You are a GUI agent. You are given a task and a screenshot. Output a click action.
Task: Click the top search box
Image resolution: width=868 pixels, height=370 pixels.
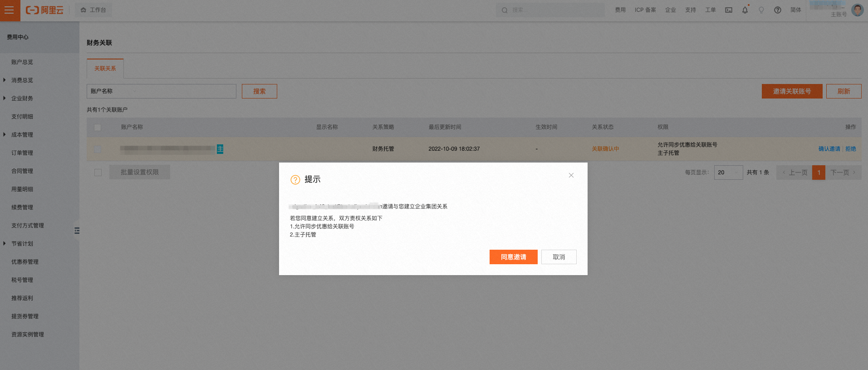(550, 10)
